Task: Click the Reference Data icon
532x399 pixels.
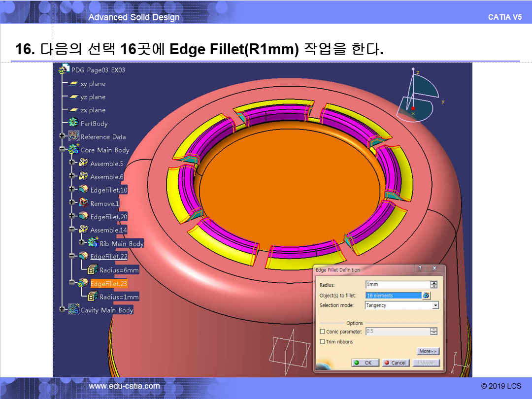Action: pos(74,136)
